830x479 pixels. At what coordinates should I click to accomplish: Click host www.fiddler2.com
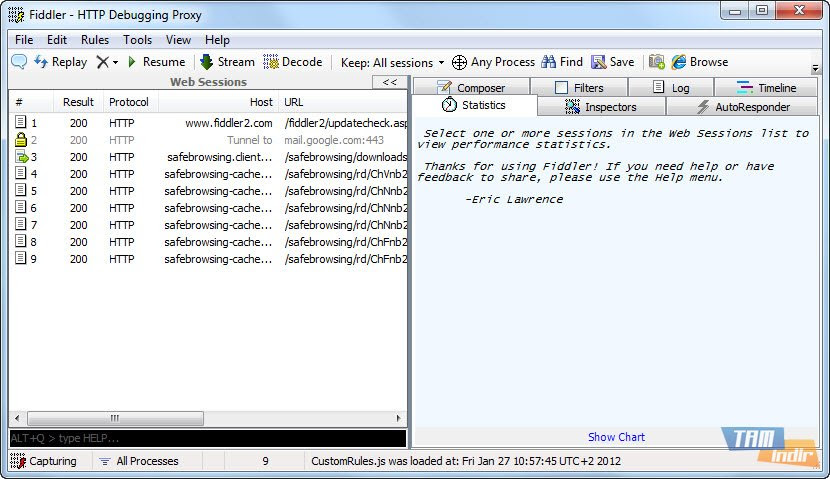point(229,123)
